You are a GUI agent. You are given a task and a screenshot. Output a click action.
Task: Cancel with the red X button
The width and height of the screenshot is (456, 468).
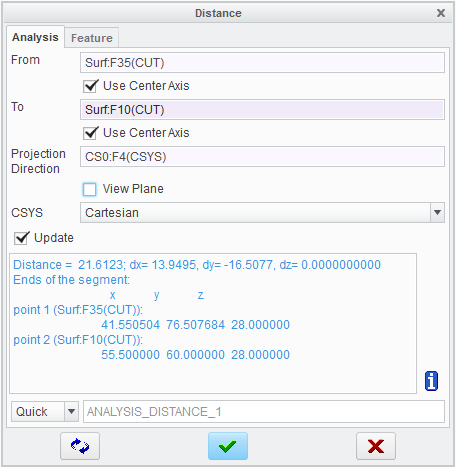point(376,446)
